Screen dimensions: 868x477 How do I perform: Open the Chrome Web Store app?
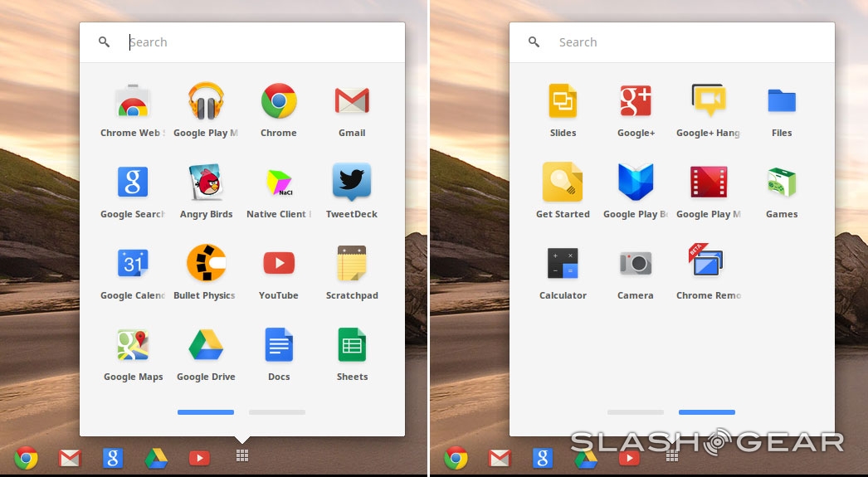(x=133, y=103)
